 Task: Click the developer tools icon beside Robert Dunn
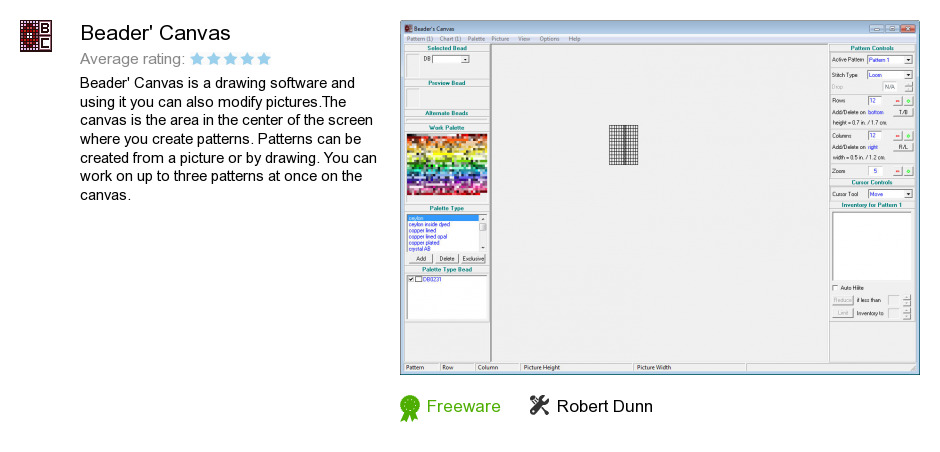(539, 405)
